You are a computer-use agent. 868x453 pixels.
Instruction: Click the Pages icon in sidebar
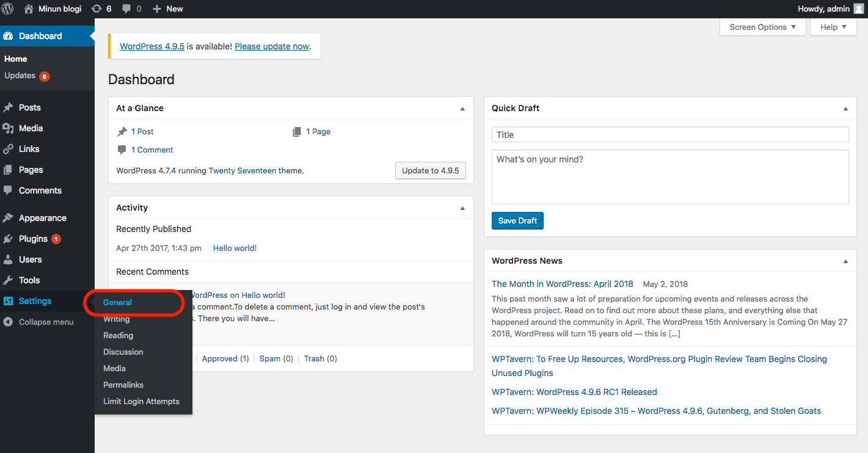8,170
